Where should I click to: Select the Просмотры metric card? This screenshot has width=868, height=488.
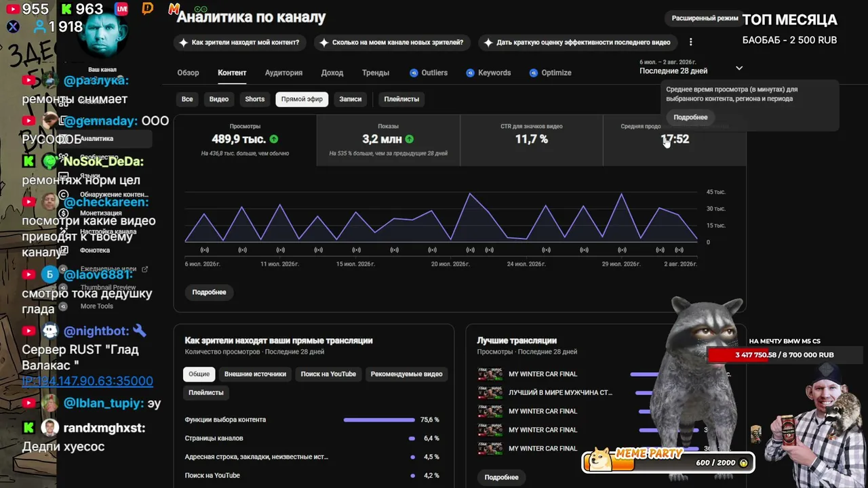coord(245,140)
